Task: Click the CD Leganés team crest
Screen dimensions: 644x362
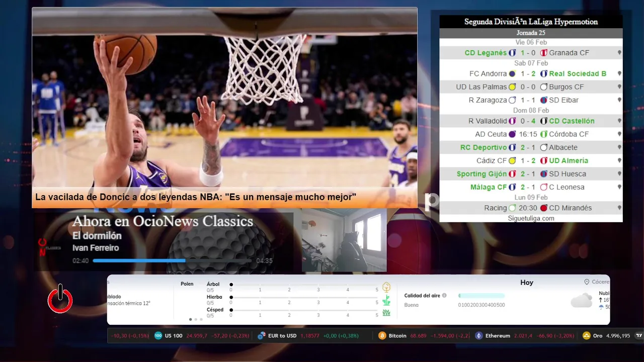Action: (x=512, y=53)
